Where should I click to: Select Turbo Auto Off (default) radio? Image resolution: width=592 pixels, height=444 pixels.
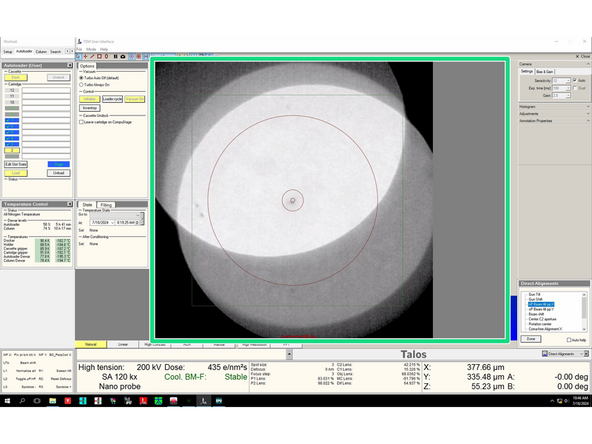(x=81, y=78)
